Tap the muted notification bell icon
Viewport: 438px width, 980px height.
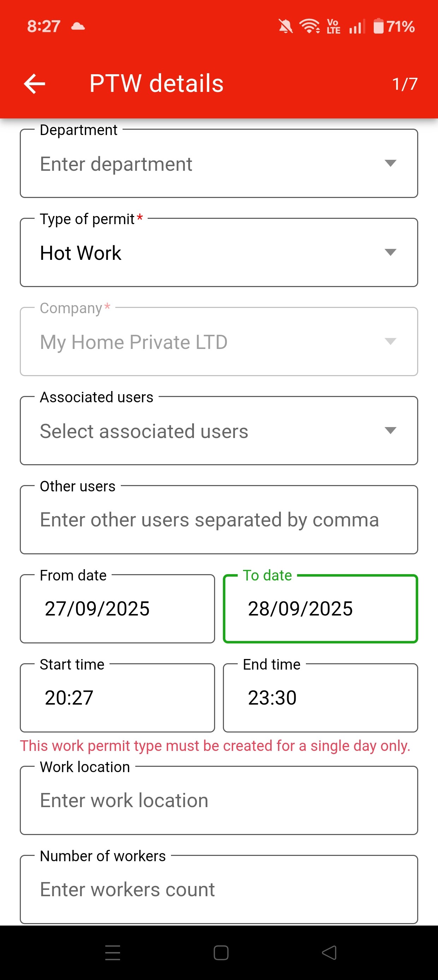(x=285, y=27)
